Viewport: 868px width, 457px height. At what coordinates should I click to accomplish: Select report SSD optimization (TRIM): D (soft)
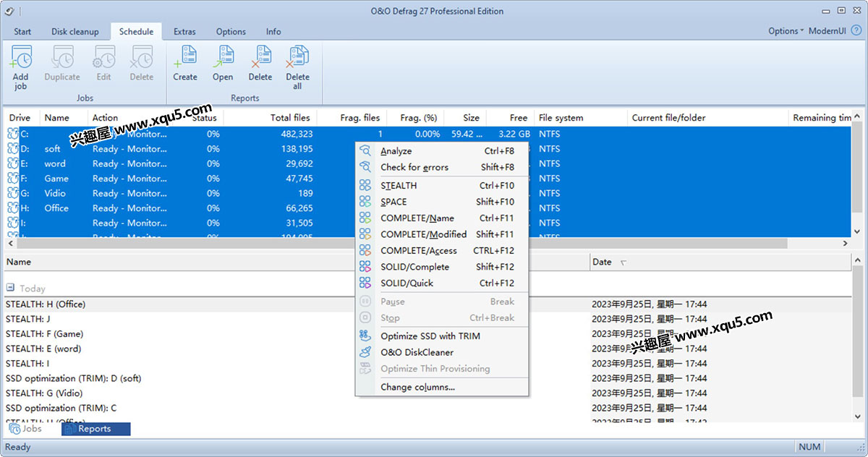pyautogui.click(x=73, y=378)
